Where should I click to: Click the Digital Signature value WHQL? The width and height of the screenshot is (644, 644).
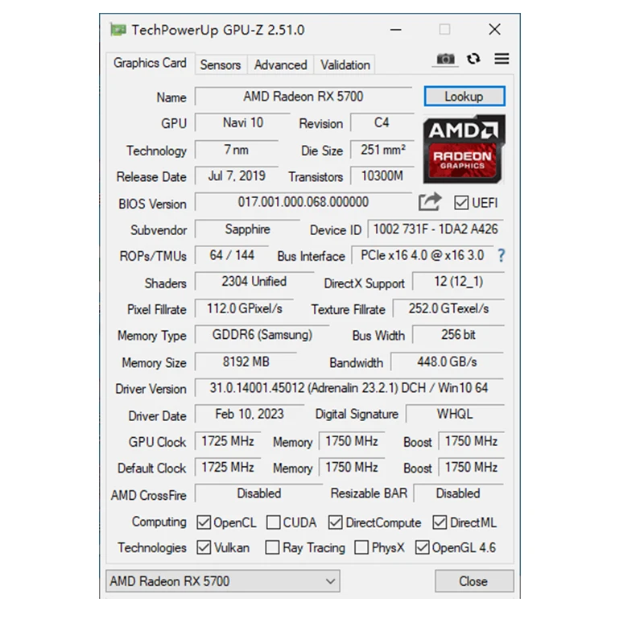click(x=455, y=414)
